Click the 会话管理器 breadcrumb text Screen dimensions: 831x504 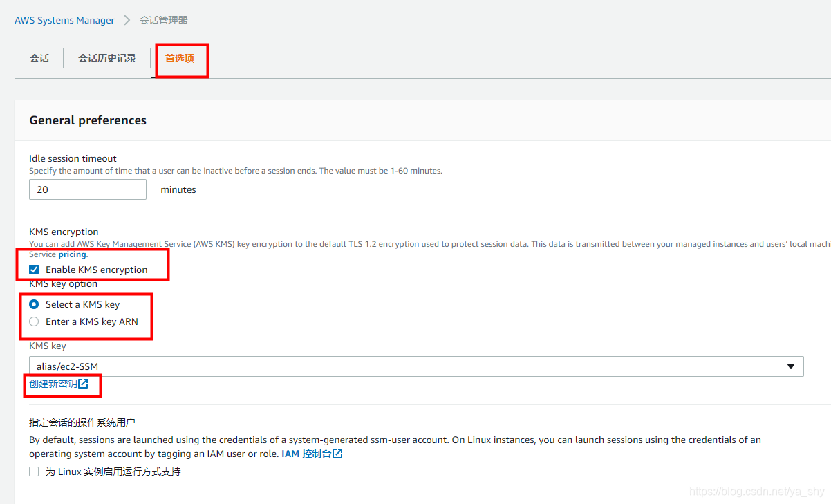[x=163, y=20]
